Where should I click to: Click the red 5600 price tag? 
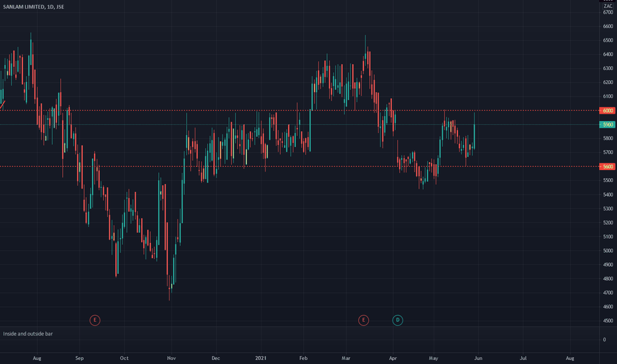[607, 167]
